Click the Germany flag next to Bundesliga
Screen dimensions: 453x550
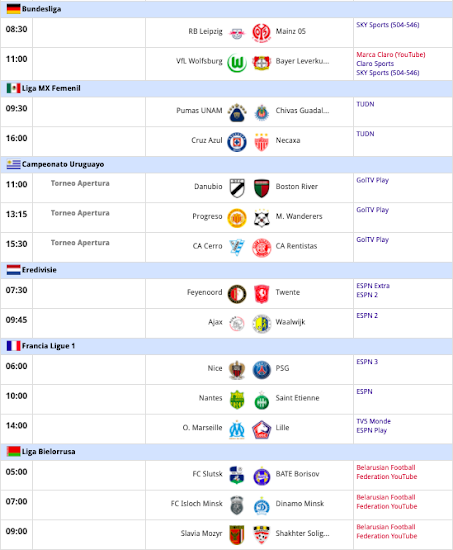pos(14,9)
